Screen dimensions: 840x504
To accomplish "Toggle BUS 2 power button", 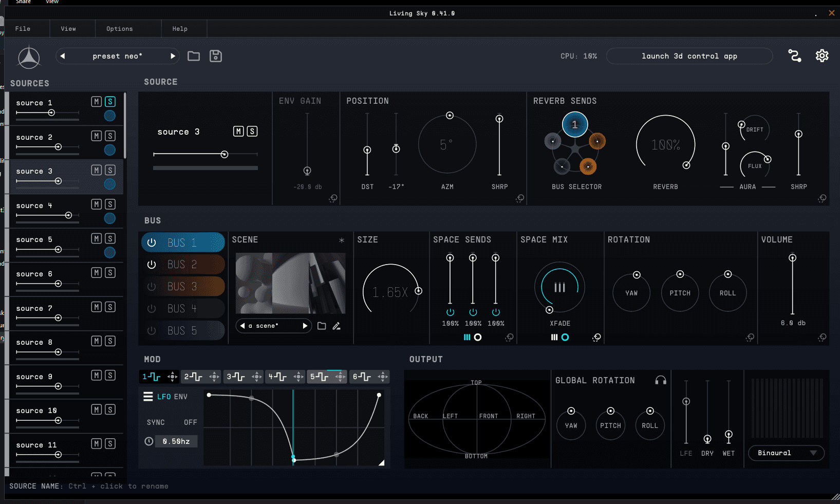I will [152, 265].
